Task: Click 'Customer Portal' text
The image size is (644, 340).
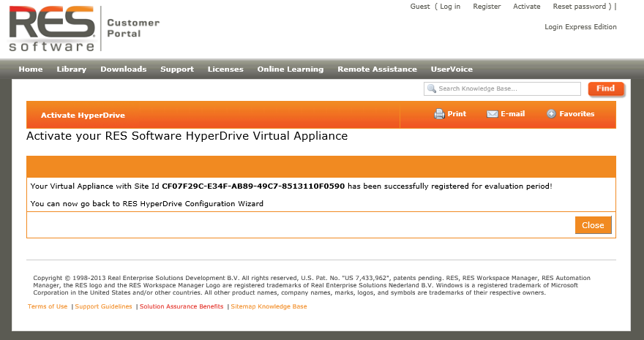Action: (x=133, y=29)
